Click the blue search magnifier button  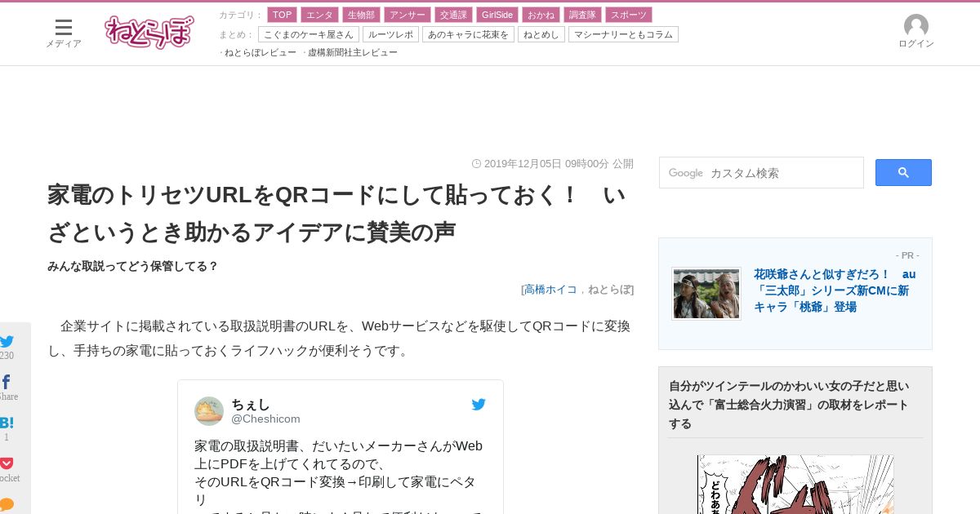903,172
